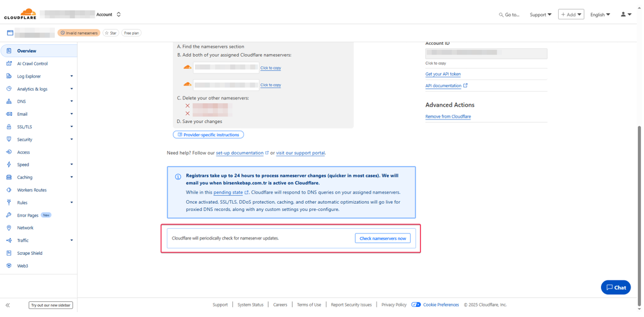Click the Error Pages wrench icon
Viewport: 644px width, 317px height.
pos(9,215)
